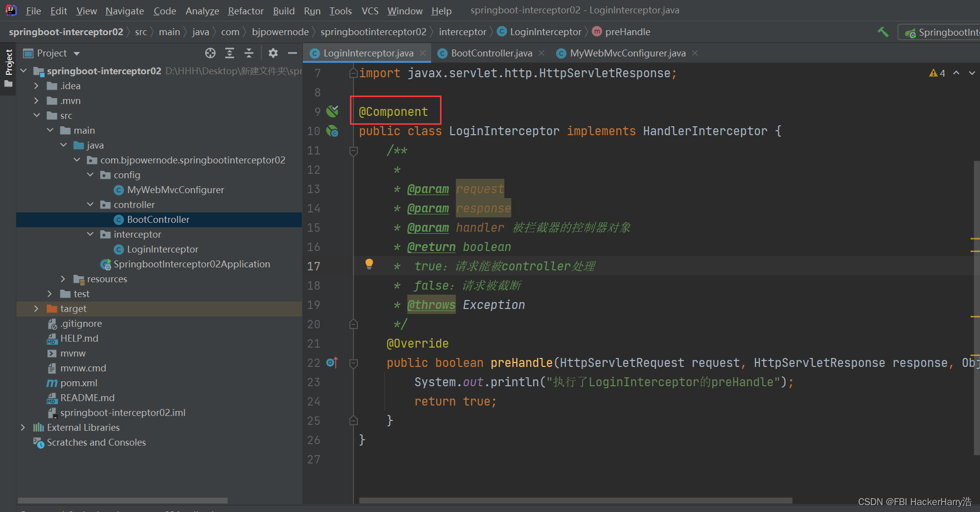Collapse the interceptor package

click(90, 234)
